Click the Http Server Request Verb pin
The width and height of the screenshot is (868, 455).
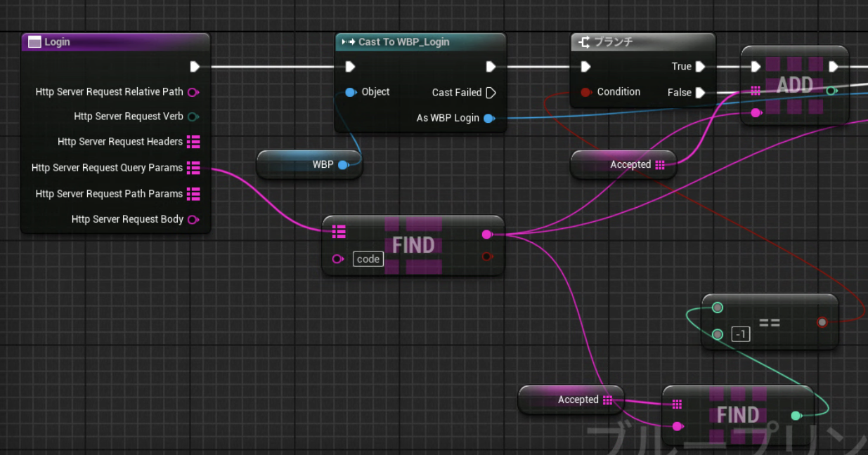(x=193, y=117)
